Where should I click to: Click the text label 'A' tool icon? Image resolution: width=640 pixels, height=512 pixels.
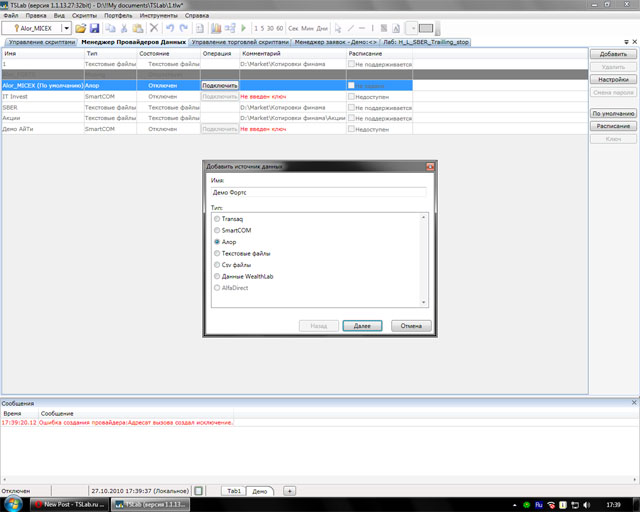tap(396, 28)
